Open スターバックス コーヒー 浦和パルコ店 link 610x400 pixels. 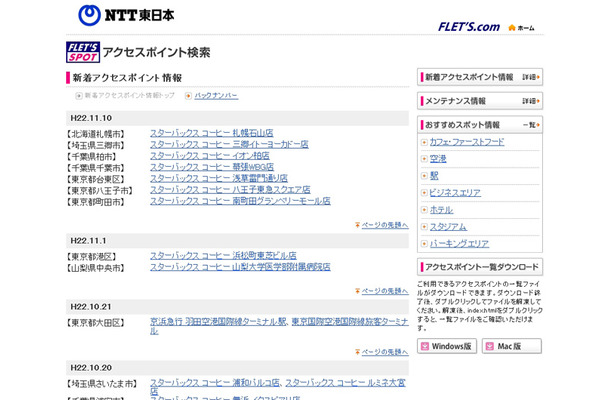point(215,383)
